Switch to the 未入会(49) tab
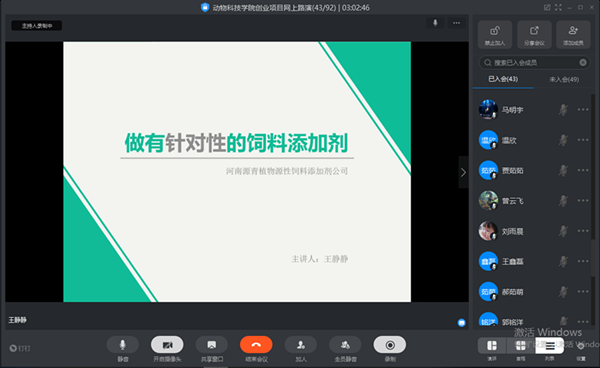 (x=564, y=80)
